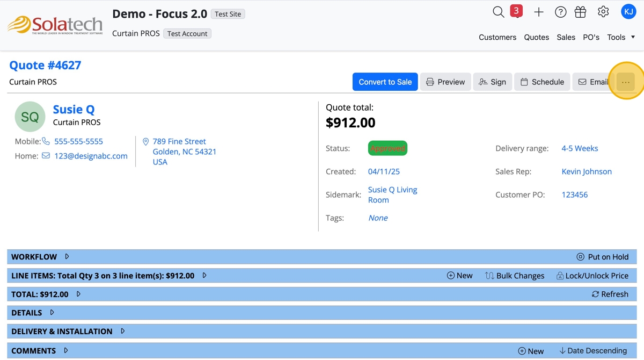Open the help question mark icon
This screenshot has width=644, height=360.
pos(560,12)
